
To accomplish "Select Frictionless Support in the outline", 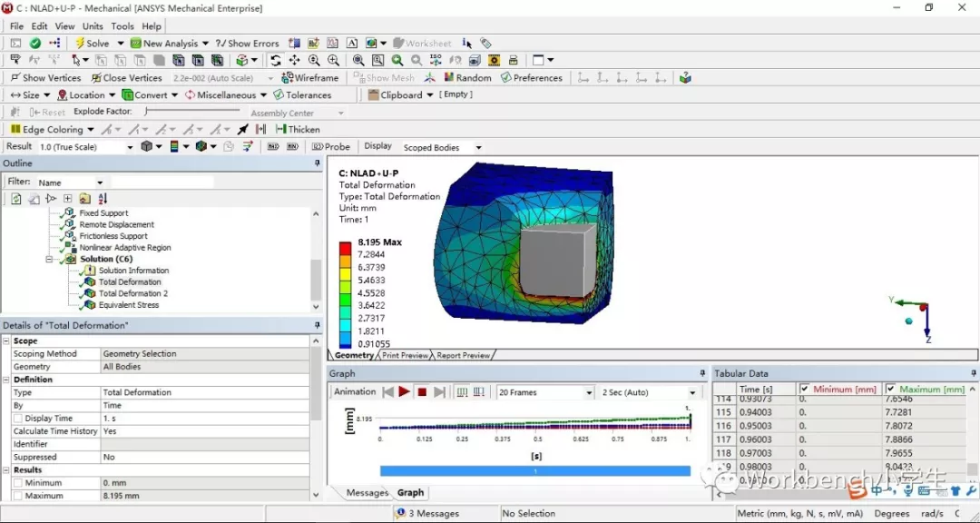I will (x=113, y=236).
